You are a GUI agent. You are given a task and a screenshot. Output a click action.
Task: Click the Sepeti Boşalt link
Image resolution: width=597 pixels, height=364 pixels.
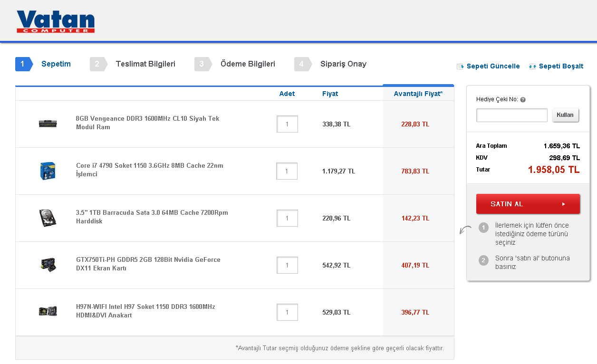point(561,67)
